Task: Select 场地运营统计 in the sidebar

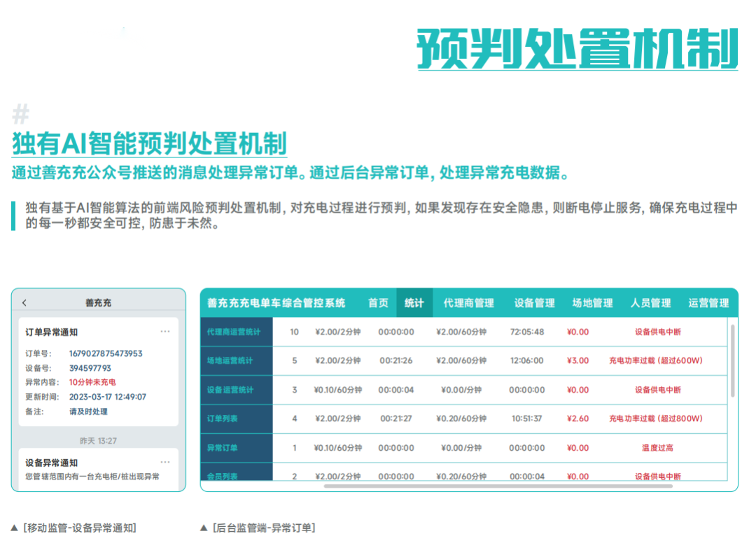Action: point(237,361)
